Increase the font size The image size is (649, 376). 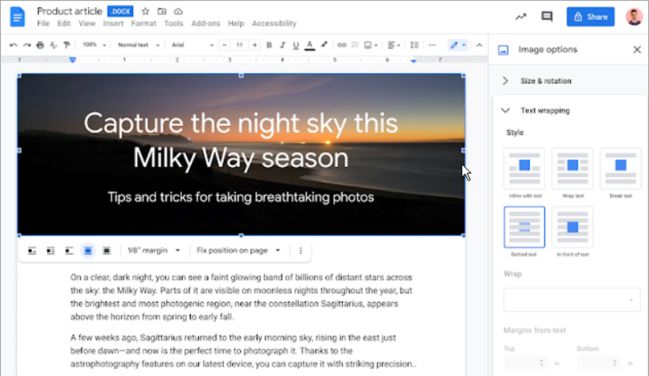click(255, 45)
